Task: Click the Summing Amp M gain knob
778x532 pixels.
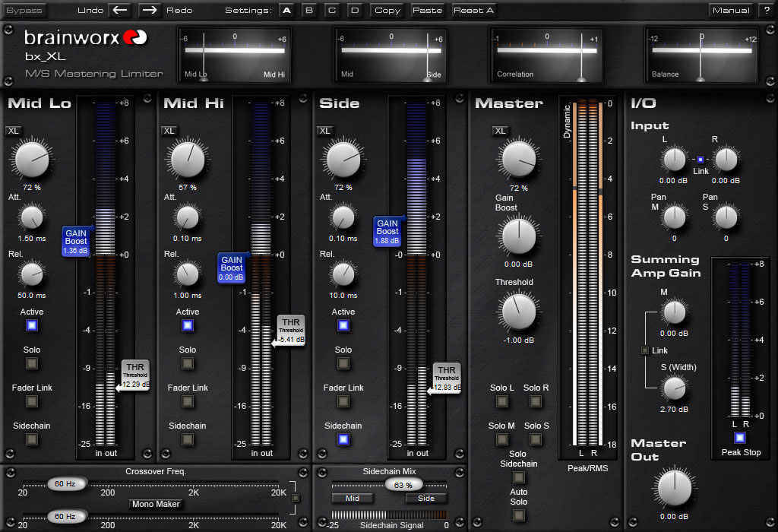Action: tap(675, 312)
